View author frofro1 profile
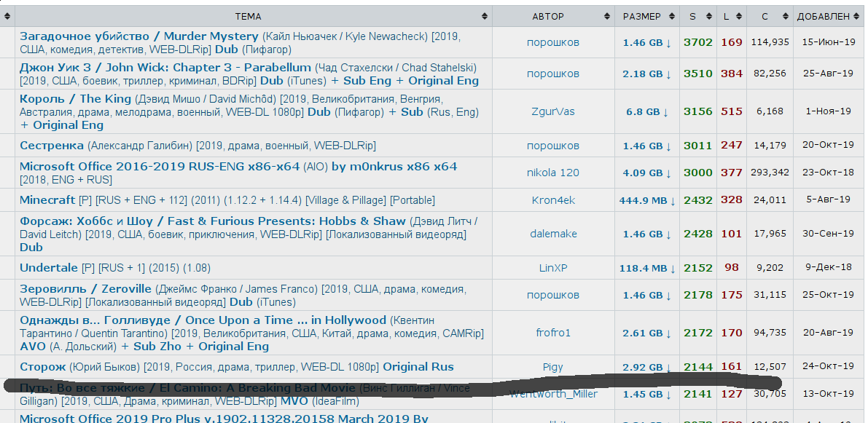Viewport: 868px width, 423px height. click(x=553, y=333)
